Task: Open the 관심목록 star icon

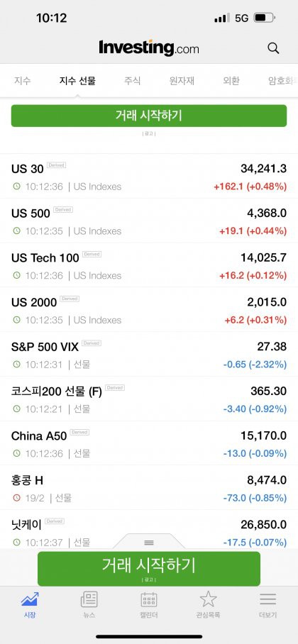Action: pos(208,599)
